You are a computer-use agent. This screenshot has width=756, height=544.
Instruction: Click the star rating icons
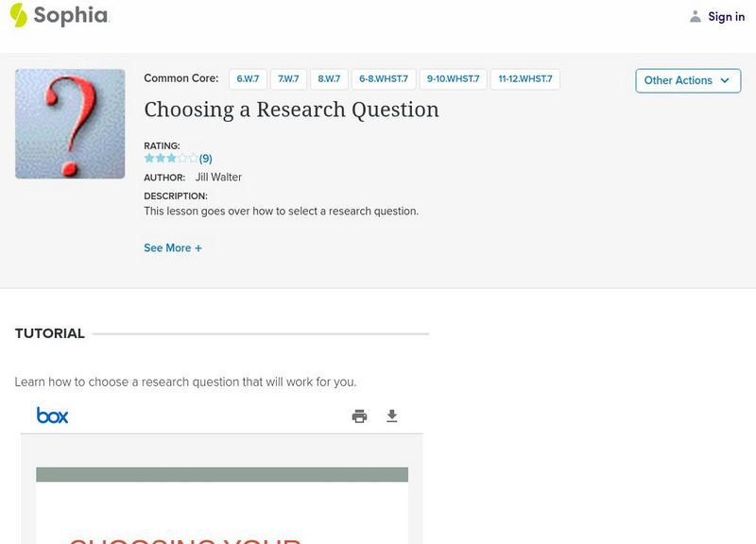[x=170, y=159]
